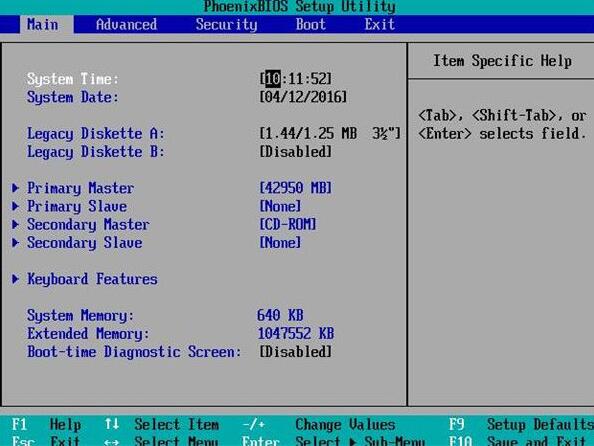Screen dimensions: 594x446
Task: Switch to the Advanced tab
Action: pyautogui.click(x=126, y=25)
